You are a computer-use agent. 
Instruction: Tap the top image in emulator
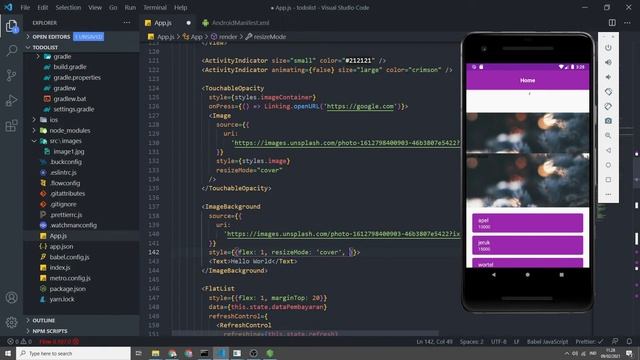527,133
